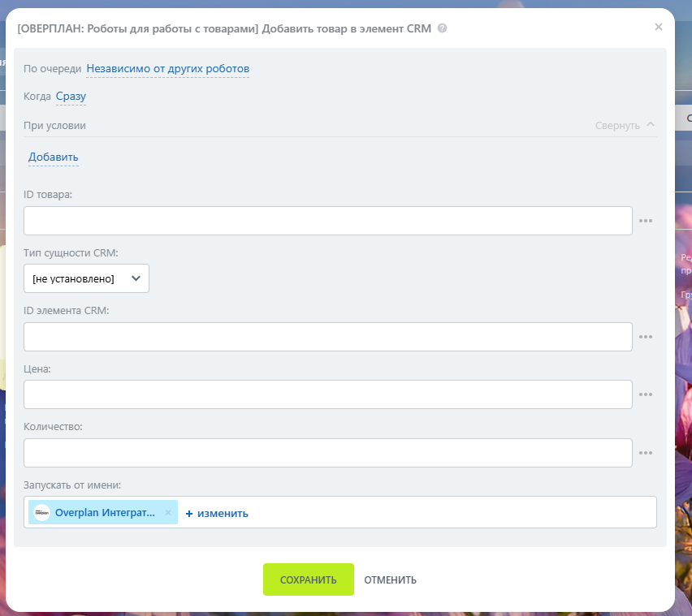Open value picker dots for Количество field
The width and height of the screenshot is (692, 616).
tap(646, 454)
